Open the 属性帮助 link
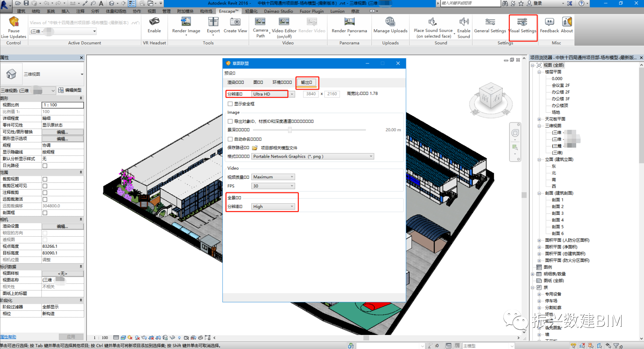644x349 pixels. point(8,337)
